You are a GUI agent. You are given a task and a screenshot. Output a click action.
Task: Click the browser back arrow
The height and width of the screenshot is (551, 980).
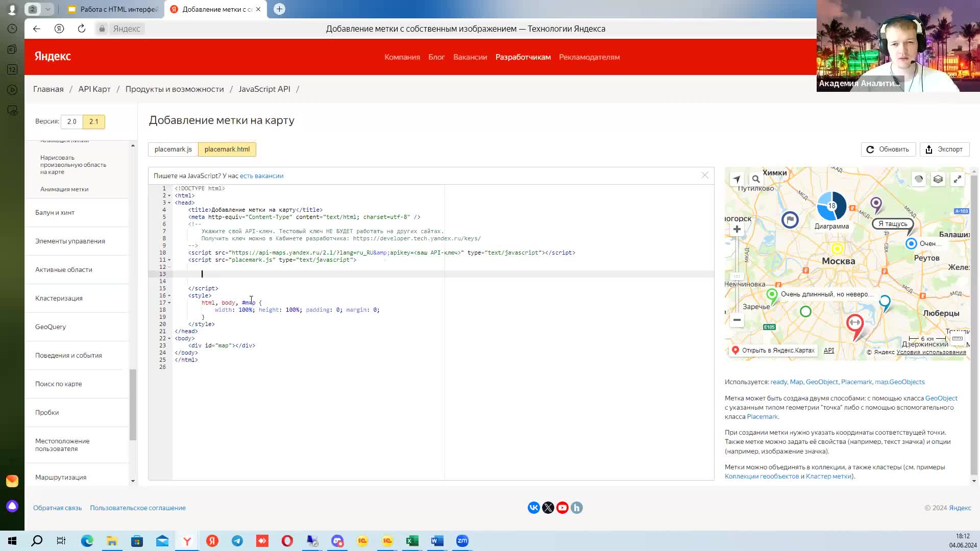[x=37, y=29]
